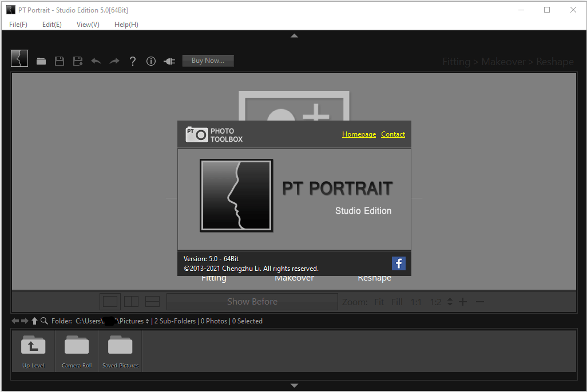Click the Buy Now... button
Viewport: 587px width, 392px height.
click(x=208, y=61)
